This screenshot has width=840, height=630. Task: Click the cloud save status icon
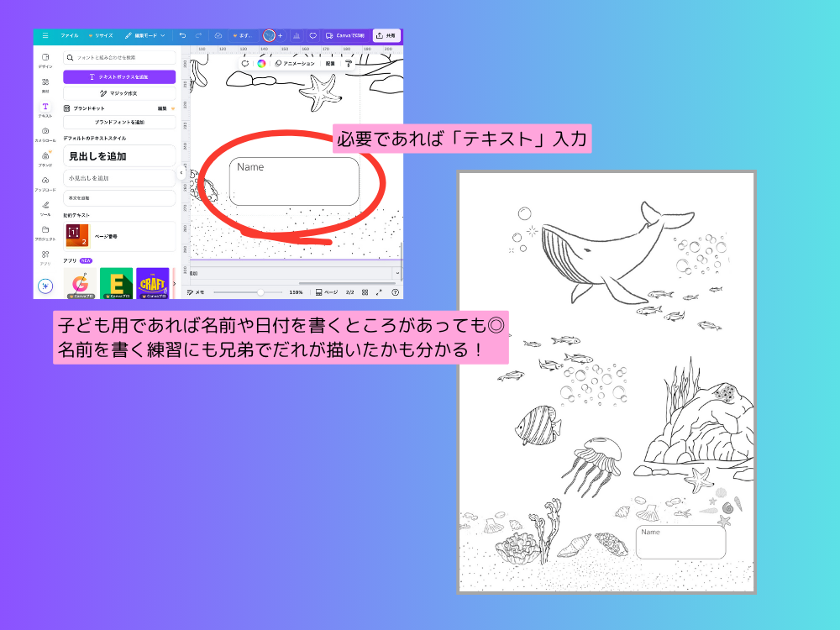[218, 36]
